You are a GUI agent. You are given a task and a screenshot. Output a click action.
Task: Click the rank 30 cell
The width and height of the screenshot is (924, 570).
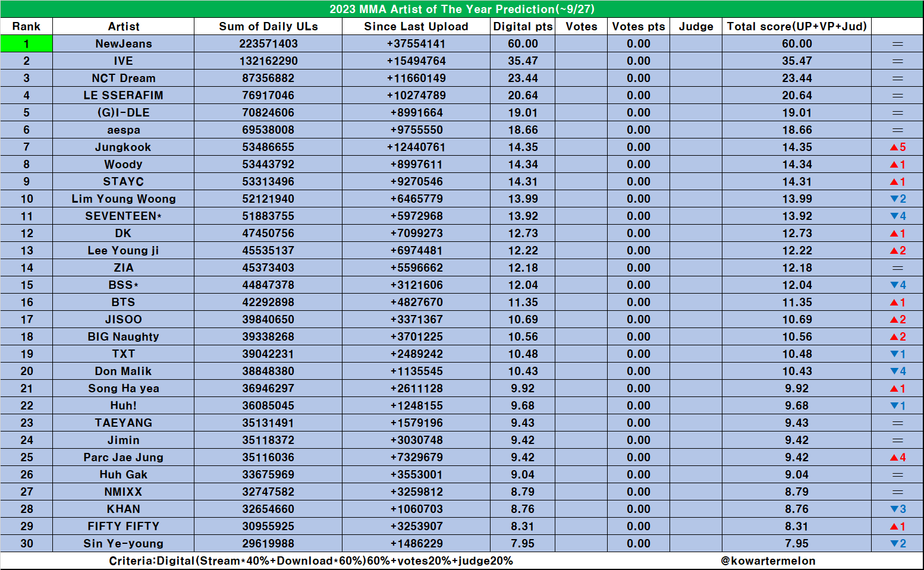26,543
